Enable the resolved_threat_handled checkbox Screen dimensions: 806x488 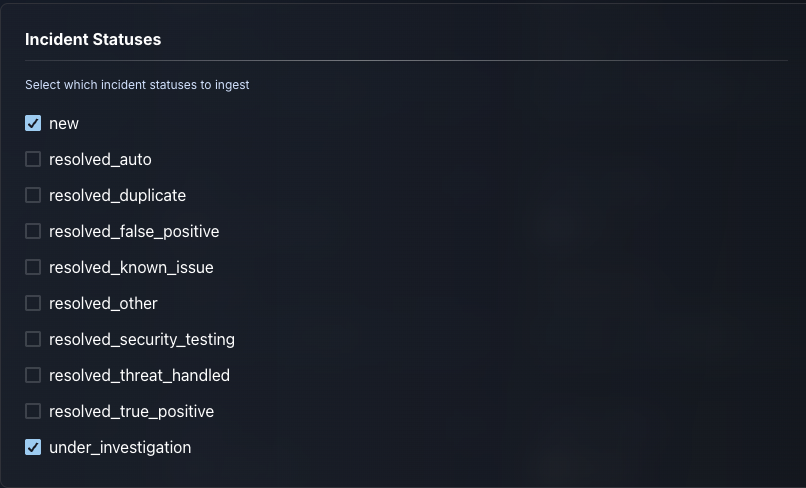click(33, 375)
